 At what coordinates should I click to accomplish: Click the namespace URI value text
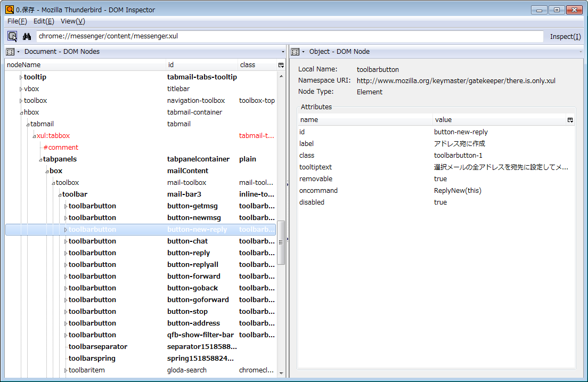click(456, 80)
